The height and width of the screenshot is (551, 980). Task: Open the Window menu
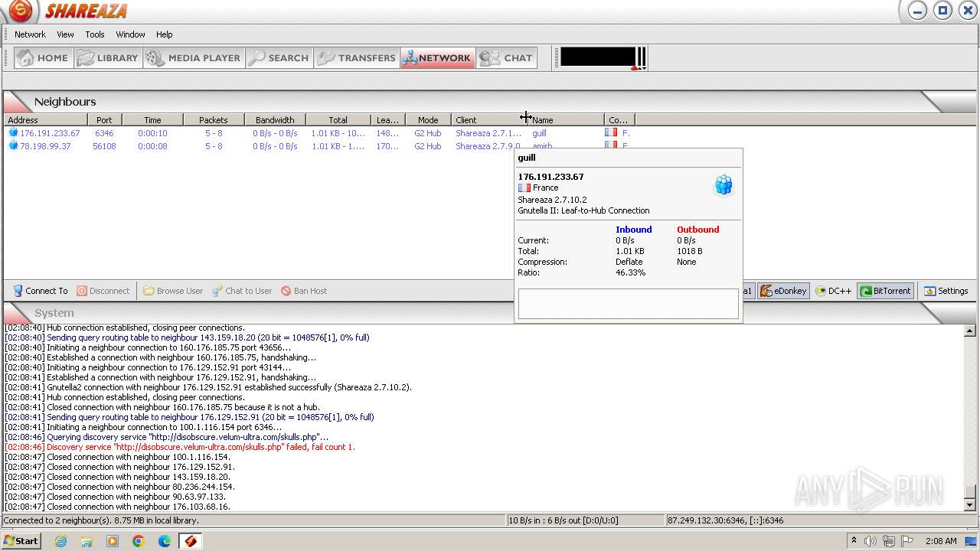tap(130, 34)
